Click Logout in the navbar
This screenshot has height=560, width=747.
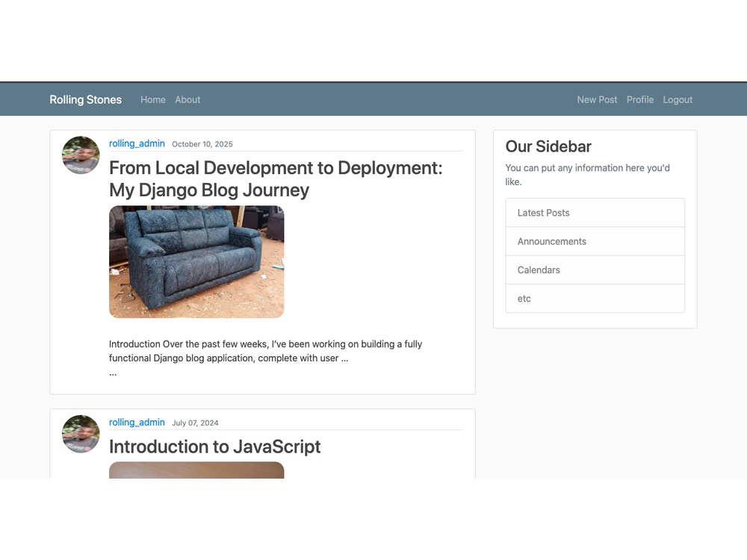[678, 99]
